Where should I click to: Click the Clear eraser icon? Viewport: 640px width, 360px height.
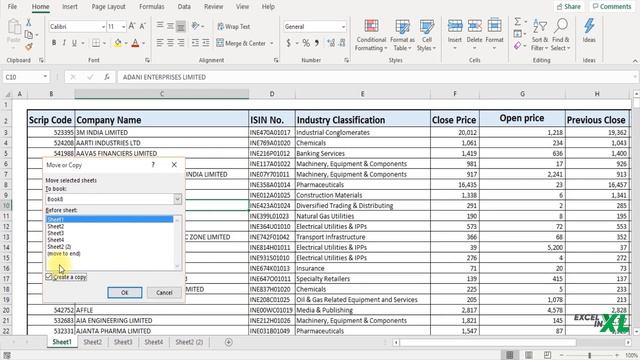coord(518,46)
